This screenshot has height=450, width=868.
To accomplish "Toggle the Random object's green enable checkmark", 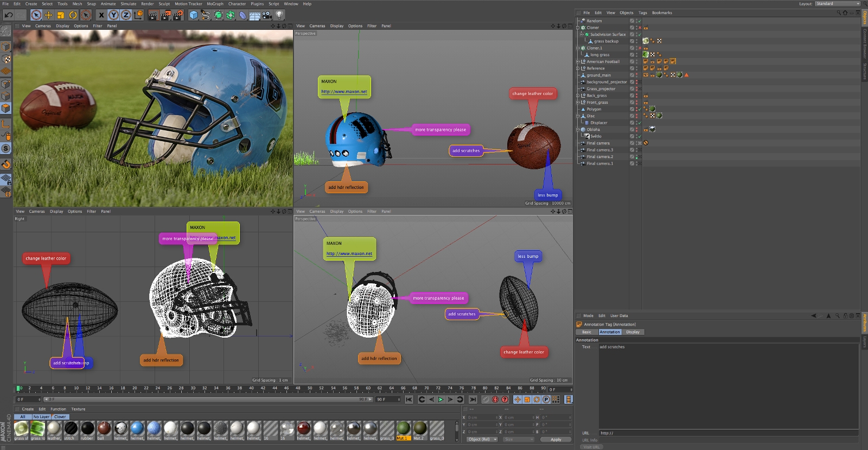I will click(640, 21).
